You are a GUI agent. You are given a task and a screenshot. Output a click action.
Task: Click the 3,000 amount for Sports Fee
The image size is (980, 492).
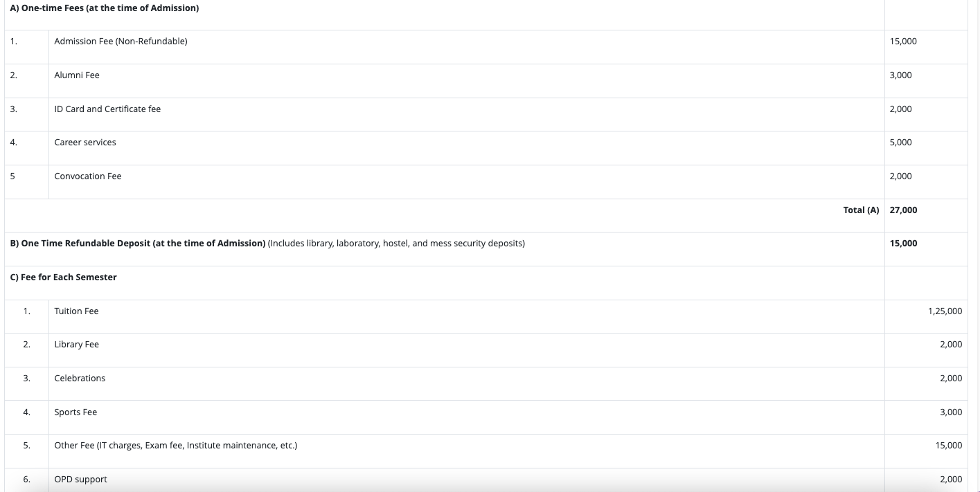point(951,412)
